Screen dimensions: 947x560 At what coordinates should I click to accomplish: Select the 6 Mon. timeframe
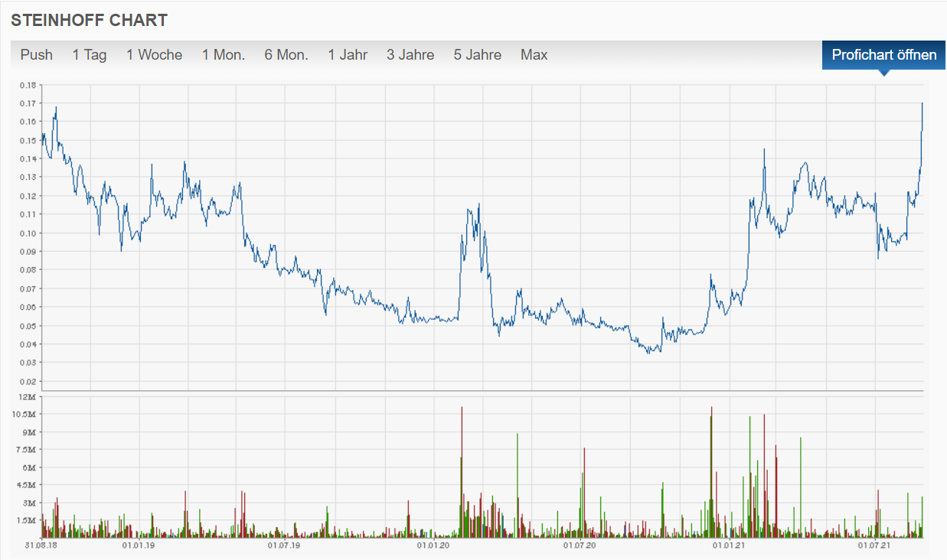tap(286, 54)
